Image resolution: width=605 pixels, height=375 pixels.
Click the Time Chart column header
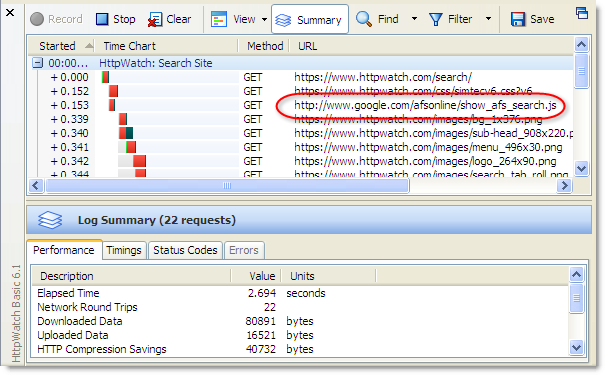166,46
